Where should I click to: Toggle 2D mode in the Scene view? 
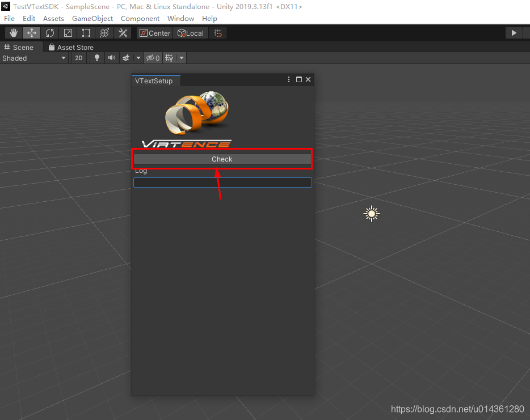(78, 57)
